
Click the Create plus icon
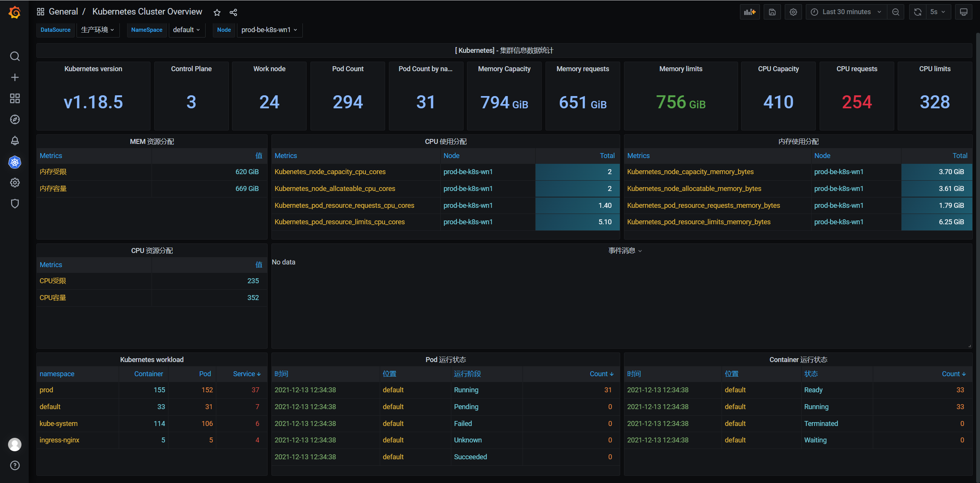[x=15, y=77]
